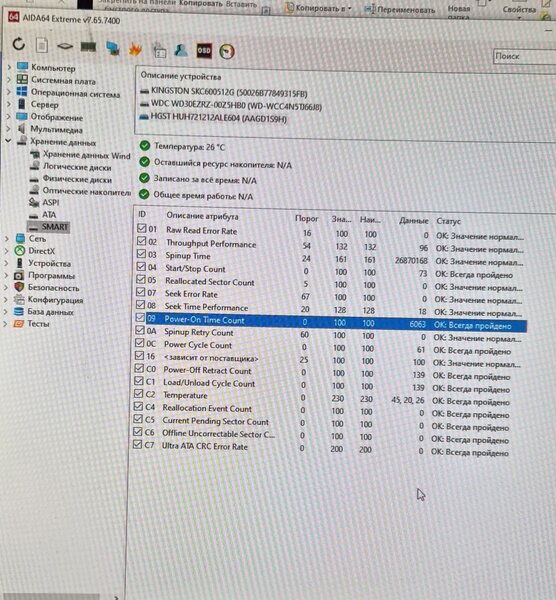Click the Refresh toolbar icon

[x=19, y=44]
